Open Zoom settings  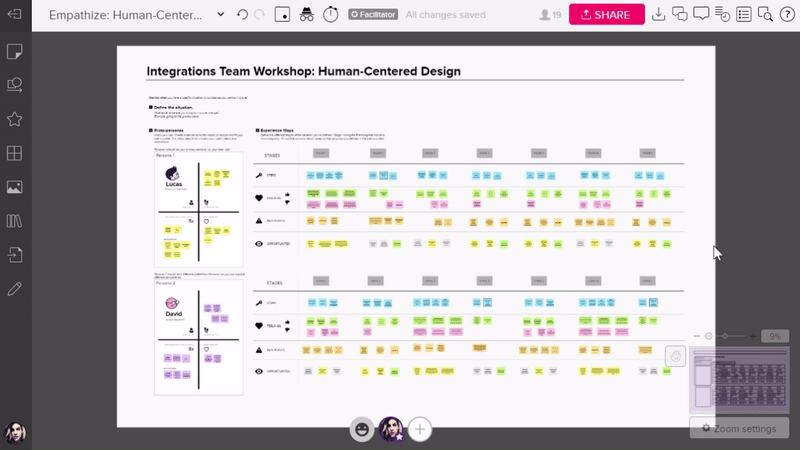[739, 428]
